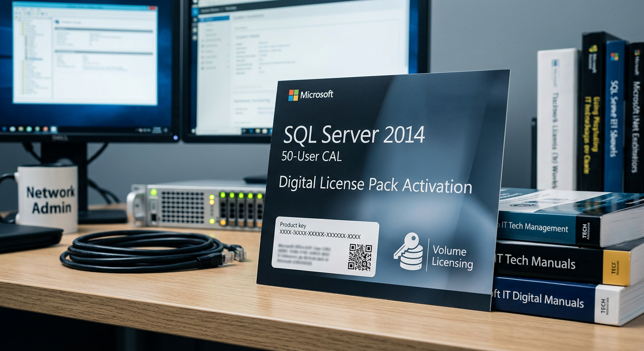Click the Product key text on the label
Image resolution: width=644 pixels, height=351 pixels.
pyautogui.click(x=293, y=225)
